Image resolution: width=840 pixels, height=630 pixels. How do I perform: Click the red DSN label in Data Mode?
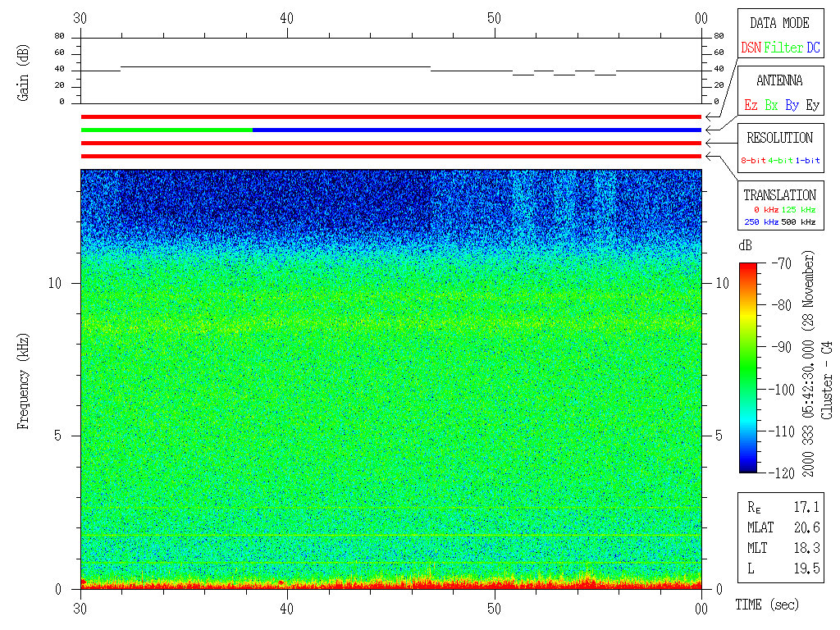coord(751,48)
